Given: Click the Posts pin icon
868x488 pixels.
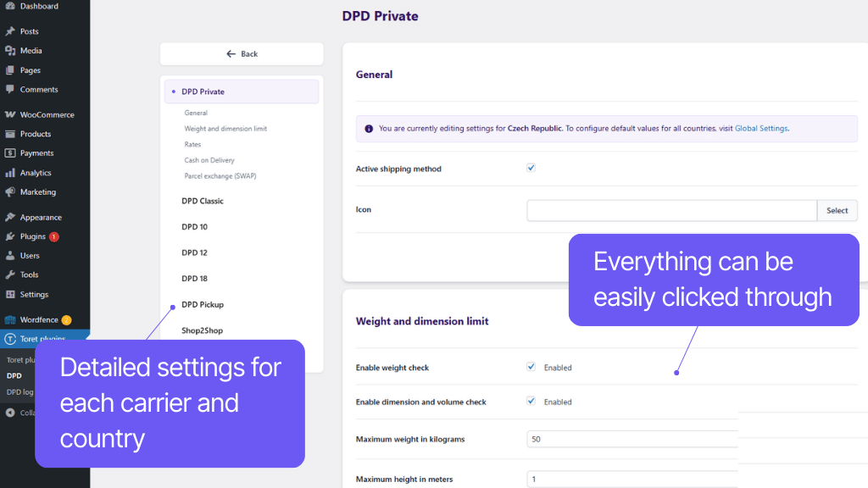Looking at the screenshot, I should click(10, 31).
